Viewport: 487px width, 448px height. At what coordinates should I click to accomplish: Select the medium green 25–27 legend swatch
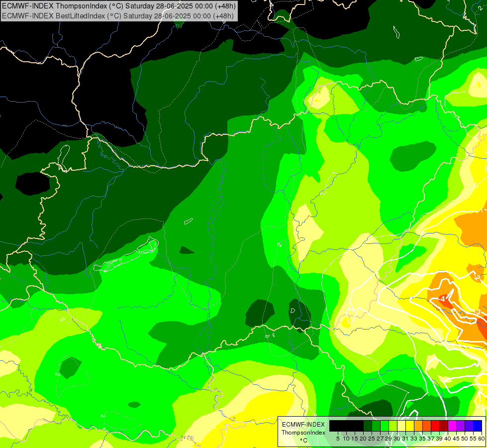coord(376,426)
